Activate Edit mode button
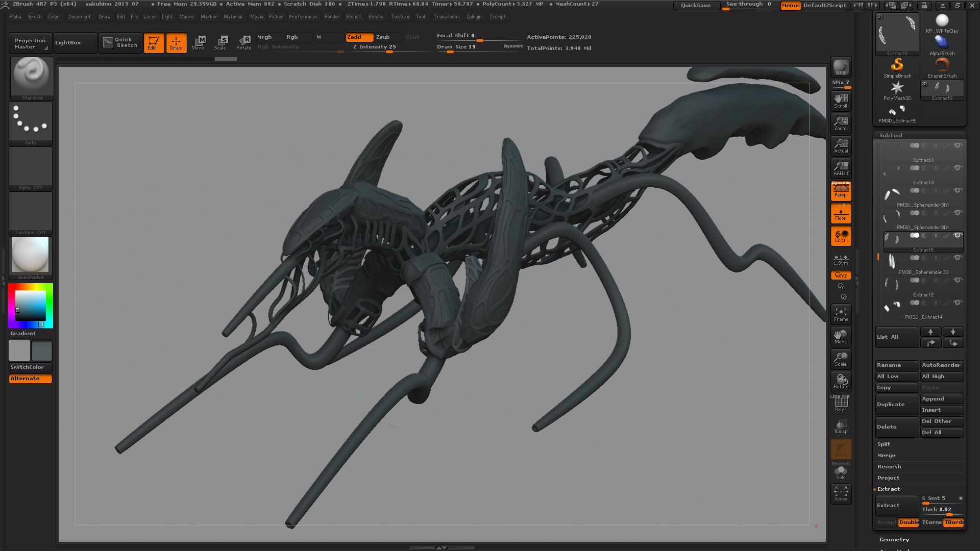This screenshot has width=980, height=551. coord(154,43)
